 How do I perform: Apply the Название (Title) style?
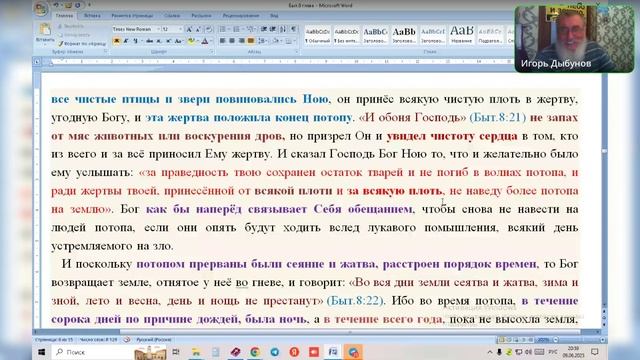[462, 35]
